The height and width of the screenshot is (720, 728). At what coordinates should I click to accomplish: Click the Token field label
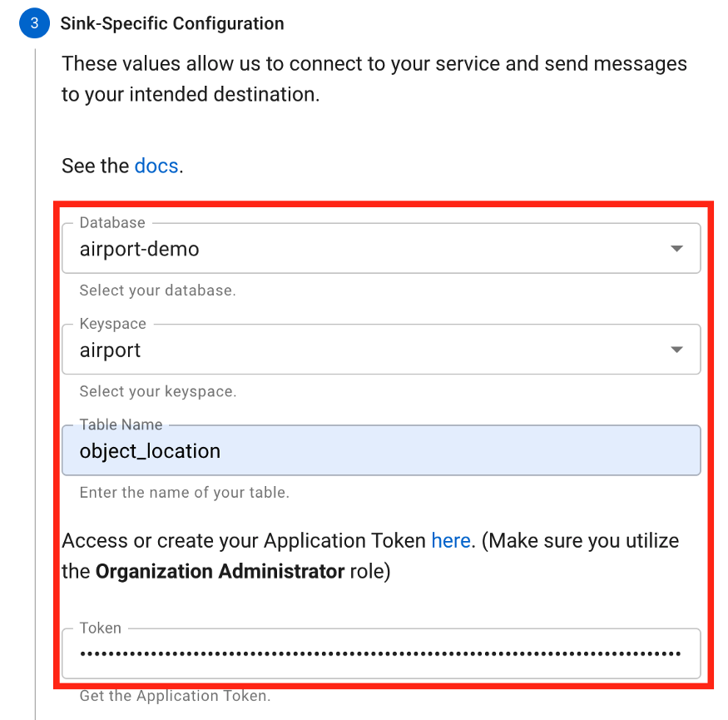pos(100,628)
